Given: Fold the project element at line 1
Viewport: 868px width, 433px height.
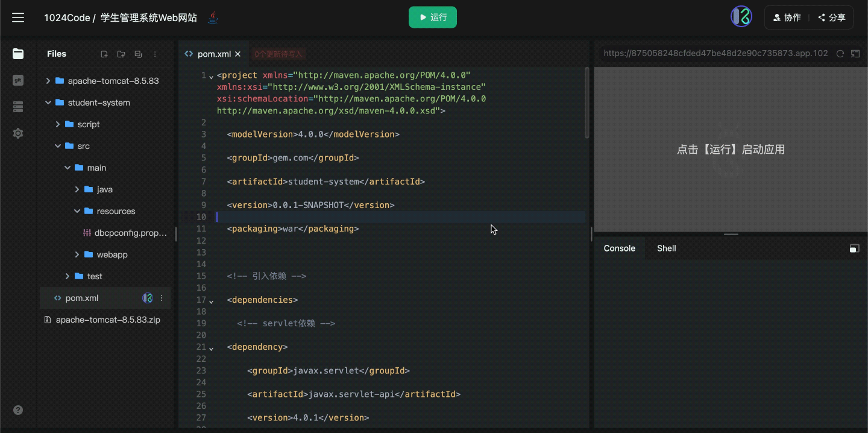Looking at the screenshot, I should (211, 77).
